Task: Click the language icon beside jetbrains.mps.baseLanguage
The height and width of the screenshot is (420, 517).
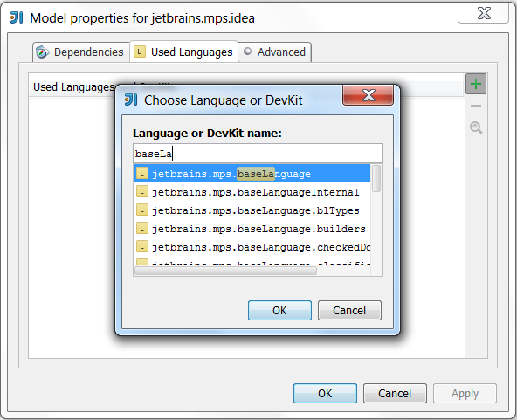Action: coord(142,173)
